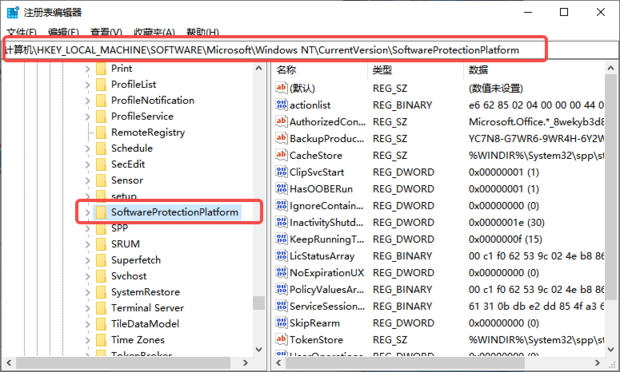The width and height of the screenshot is (620, 372).
Task: Click the 0x0000001e (30) data value
Action: point(506,222)
